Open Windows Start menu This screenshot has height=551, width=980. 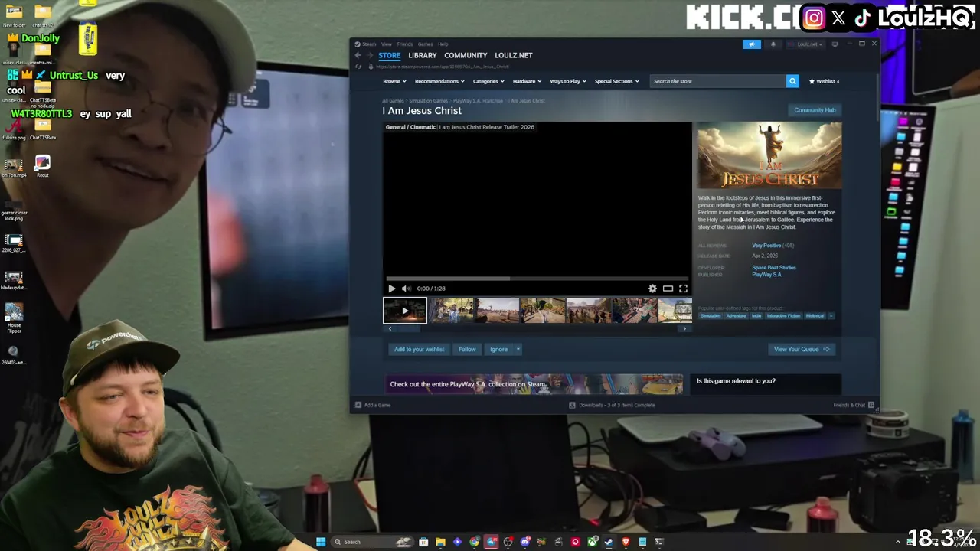pos(321,542)
